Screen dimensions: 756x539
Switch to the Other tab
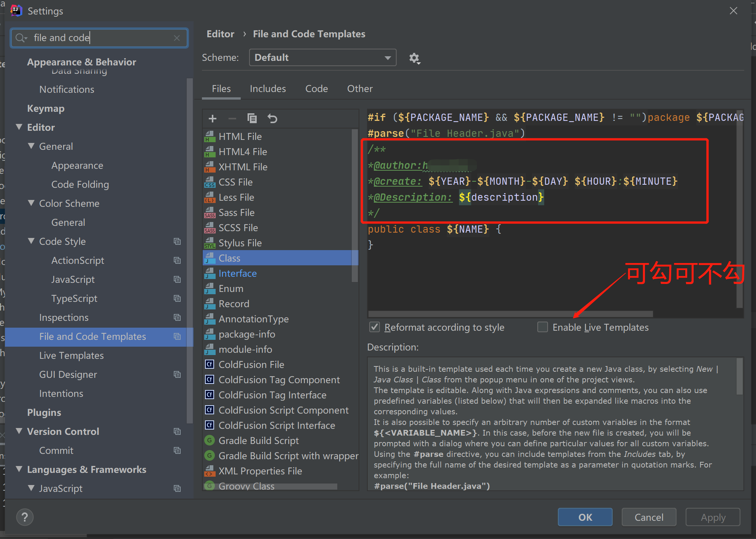click(x=359, y=89)
